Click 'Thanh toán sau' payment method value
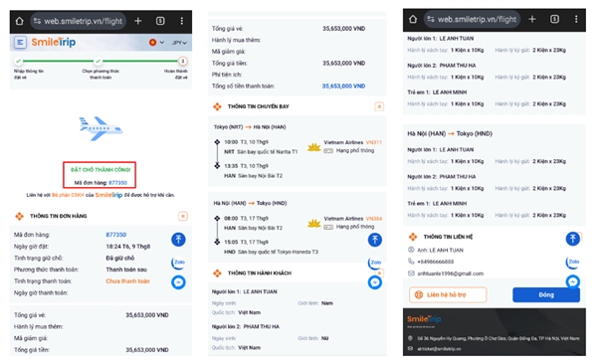Image resolution: width=597 pixels, height=364 pixels. point(126,270)
